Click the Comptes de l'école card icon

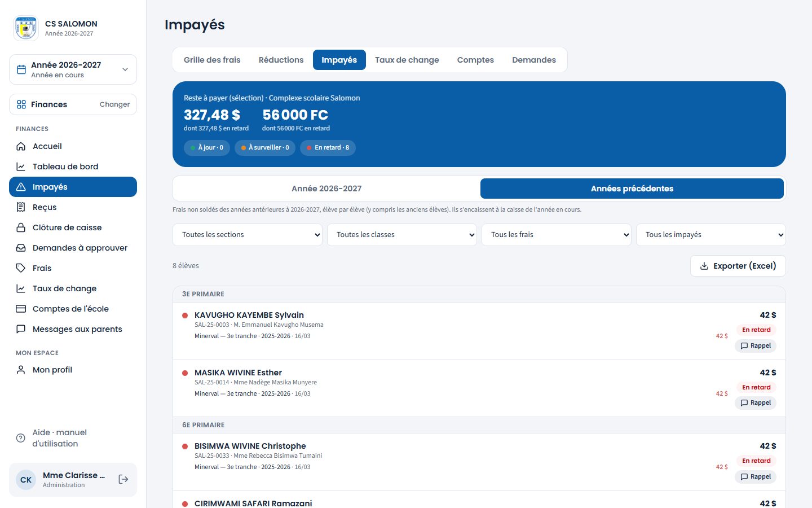(x=21, y=309)
